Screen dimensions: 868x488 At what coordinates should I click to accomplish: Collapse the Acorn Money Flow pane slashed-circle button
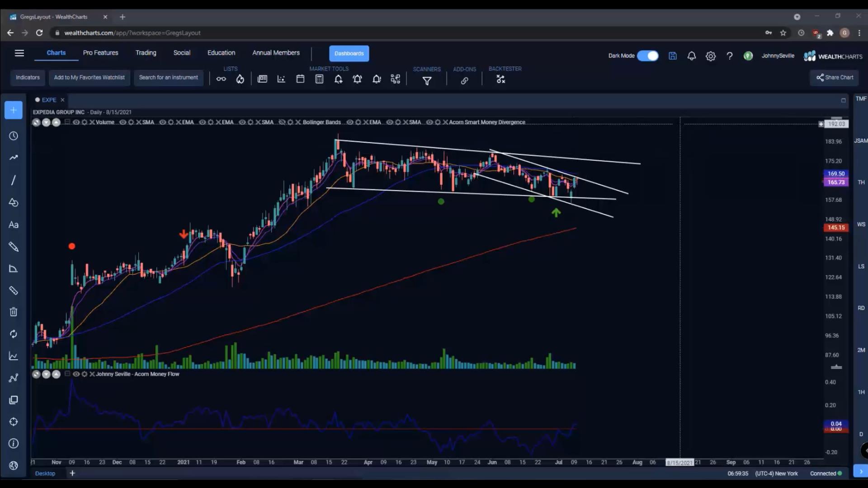tap(36, 374)
